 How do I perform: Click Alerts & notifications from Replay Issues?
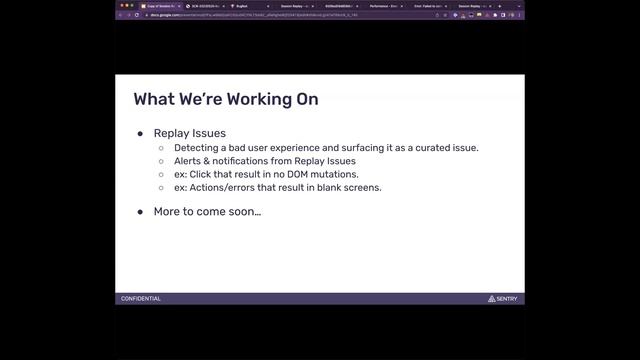264,161
